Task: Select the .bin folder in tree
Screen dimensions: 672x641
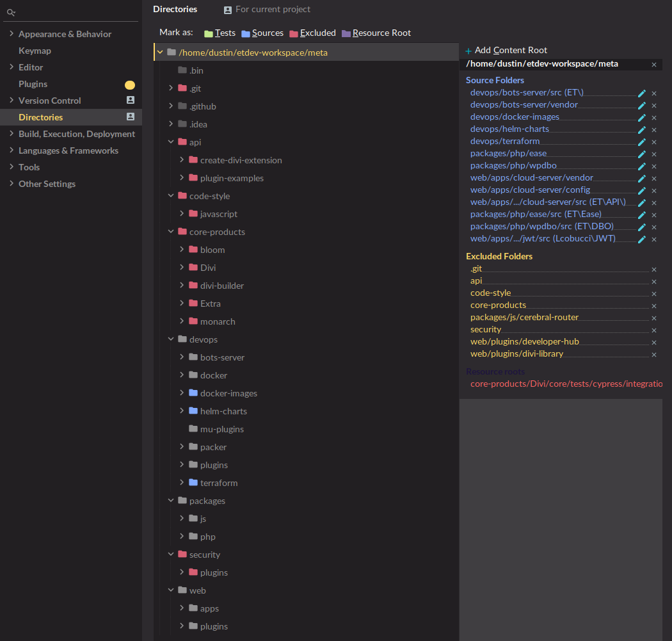Action: [x=196, y=70]
